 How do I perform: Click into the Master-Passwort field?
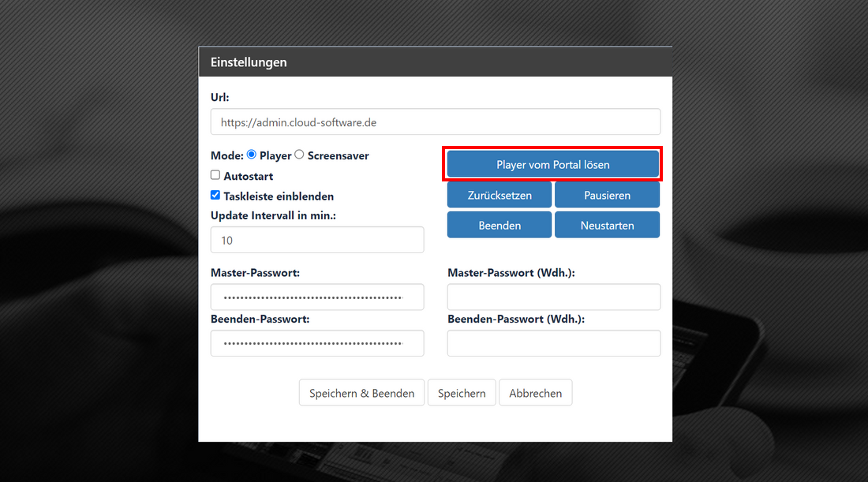[x=316, y=297]
